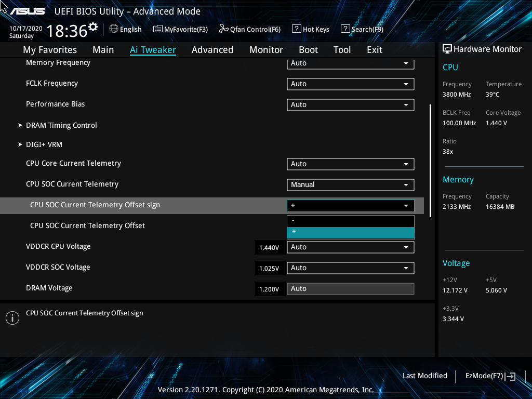Image resolution: width=532 pixels, height=399 pixels.
Task: Open the Monitor tab
Action: coord(266,50)
